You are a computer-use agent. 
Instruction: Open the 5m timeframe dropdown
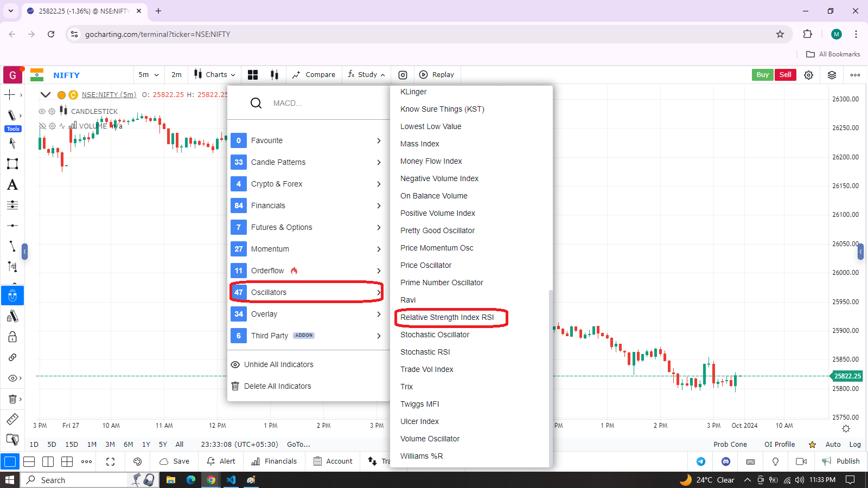coord(149,75)
